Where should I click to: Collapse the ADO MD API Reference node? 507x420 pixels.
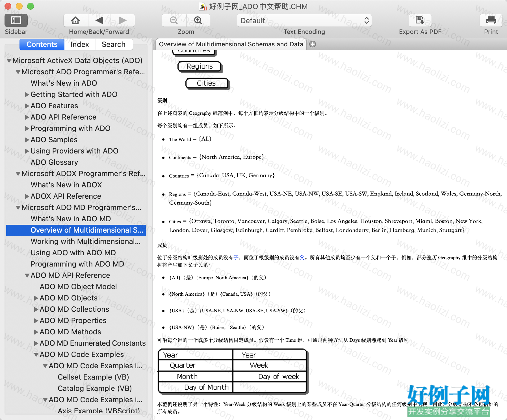[27, 275]
